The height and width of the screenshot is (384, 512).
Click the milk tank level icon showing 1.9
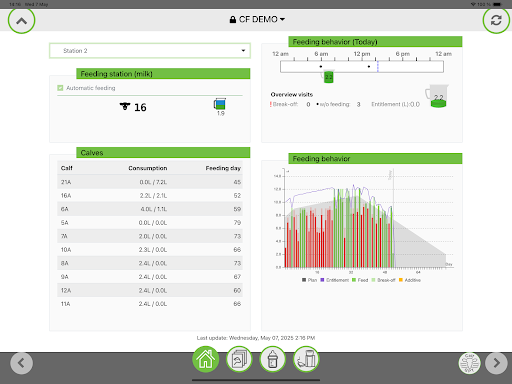pos(220,105)
